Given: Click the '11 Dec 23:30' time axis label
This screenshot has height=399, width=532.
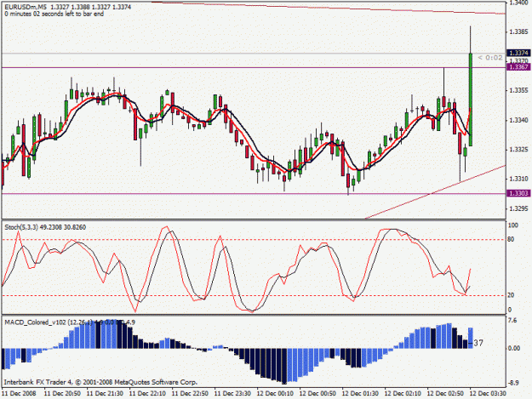Looking at the screenshot, I should point(232,394).
